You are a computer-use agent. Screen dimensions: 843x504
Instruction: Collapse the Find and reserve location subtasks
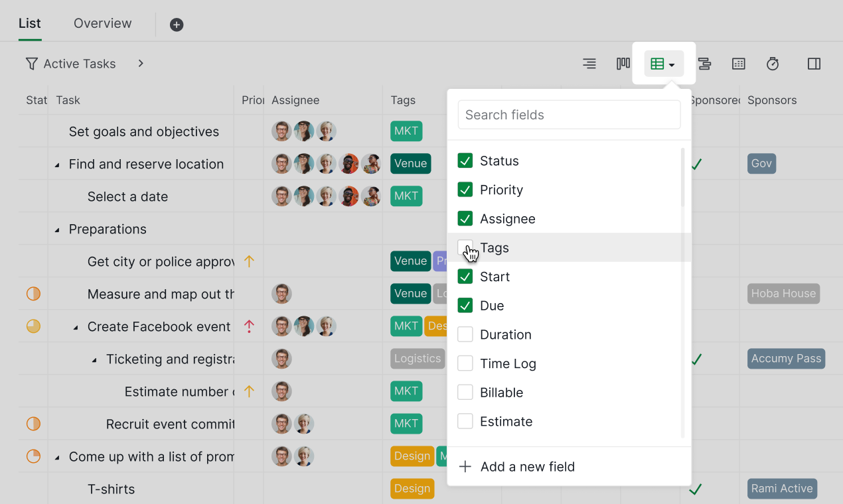click(56, 164)
